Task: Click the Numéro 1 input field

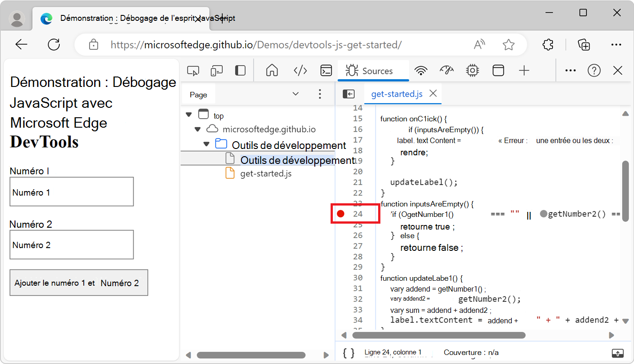Action: click(71, 192)
